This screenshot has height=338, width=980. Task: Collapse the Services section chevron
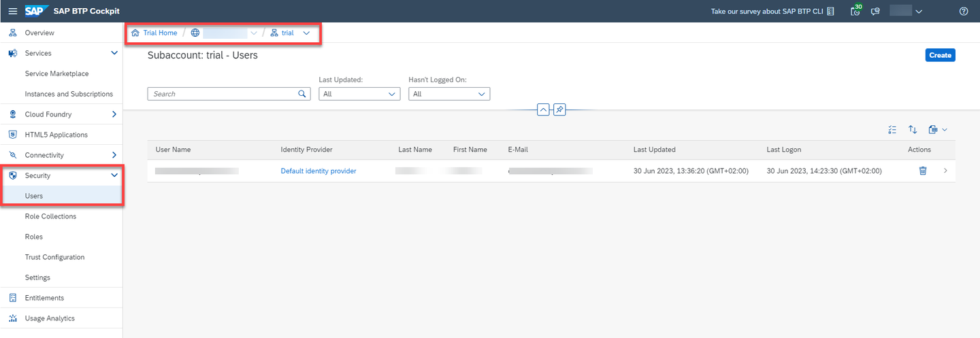(x=114, y=53)
